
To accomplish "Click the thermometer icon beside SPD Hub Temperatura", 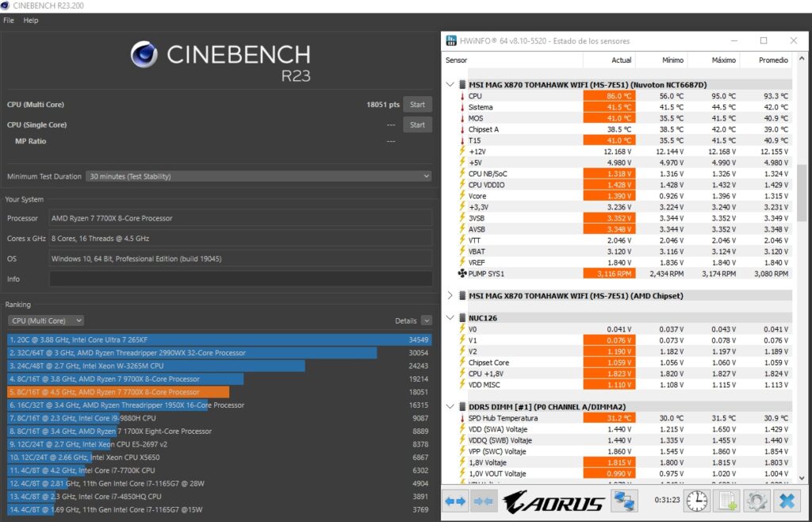I will [x=462, y=418].
